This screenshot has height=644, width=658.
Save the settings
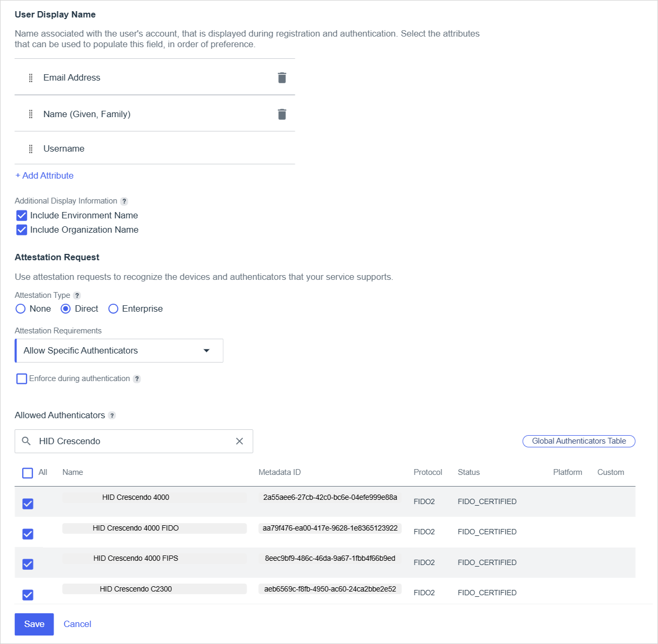(34, 624)
